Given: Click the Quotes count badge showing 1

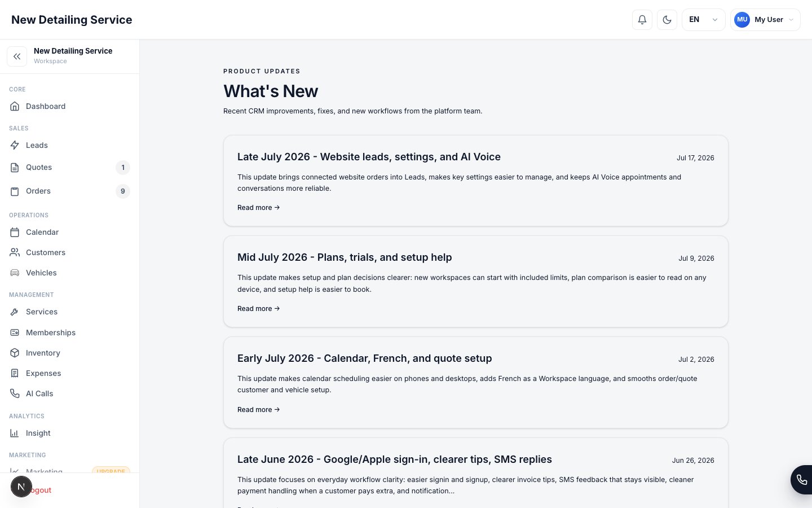Looking at the screenshot, I should coord(123,168).
